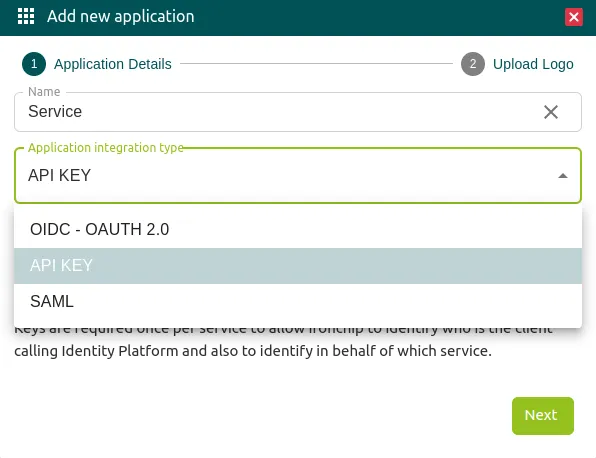Click the Application integration type combo box
Screen dimensions: 596x458
point(298,176)
